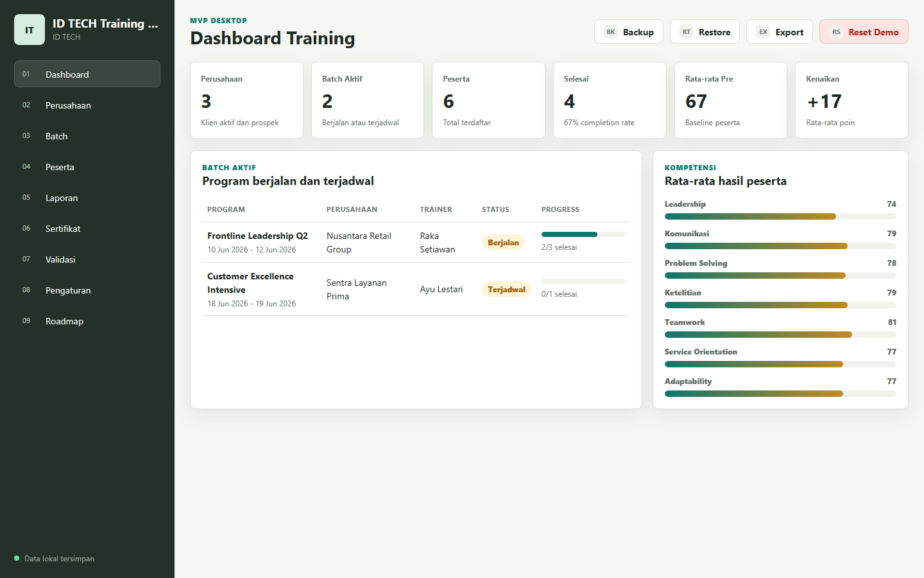Open the Roadmap sidebar item
This screenshot has height=578, width=924.
click(x=87, y=321)
